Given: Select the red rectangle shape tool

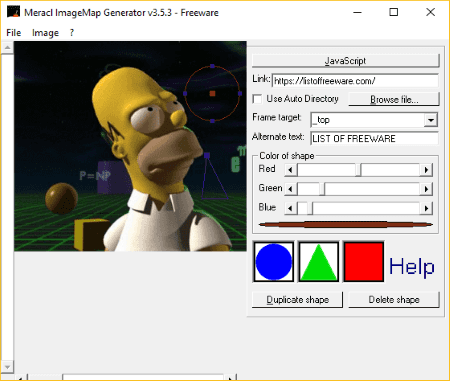Looking at the screenshot, I should tap(364, 262).
